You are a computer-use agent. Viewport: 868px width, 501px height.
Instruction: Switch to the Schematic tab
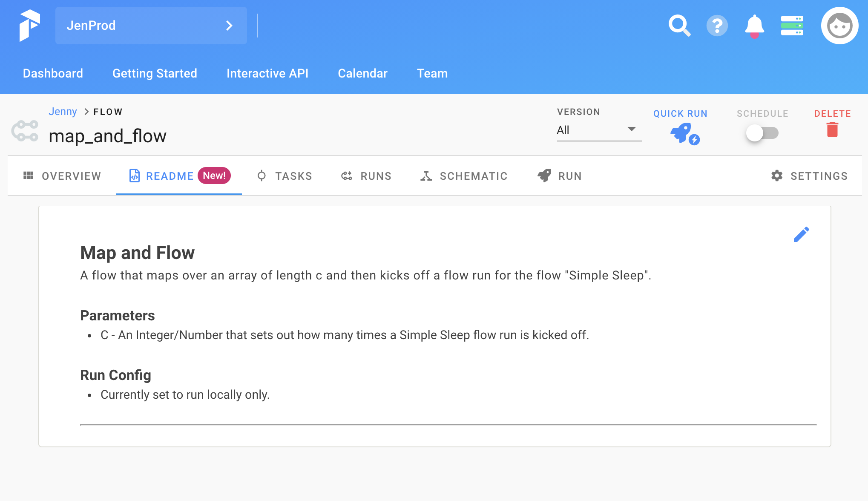tap(464, 176)
